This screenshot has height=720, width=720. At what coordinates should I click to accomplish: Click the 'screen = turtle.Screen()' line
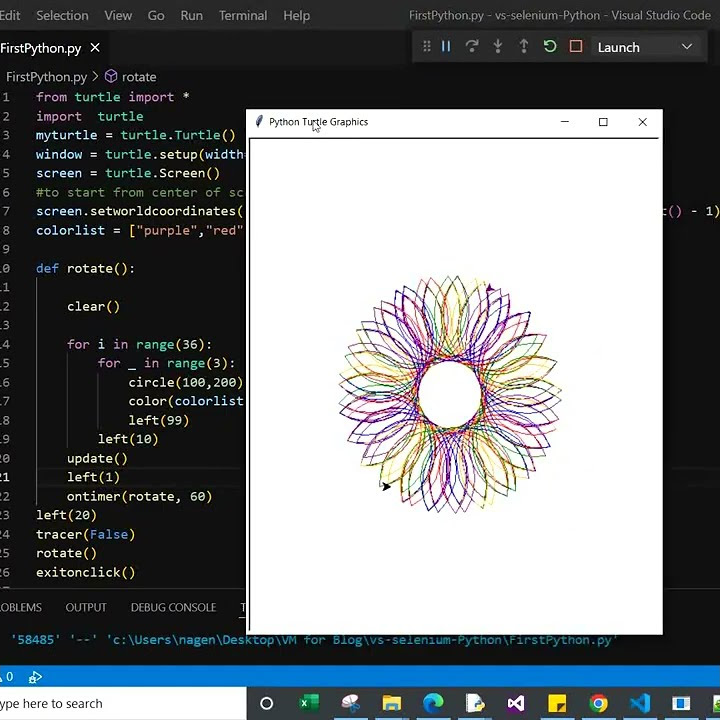(128, 173)
